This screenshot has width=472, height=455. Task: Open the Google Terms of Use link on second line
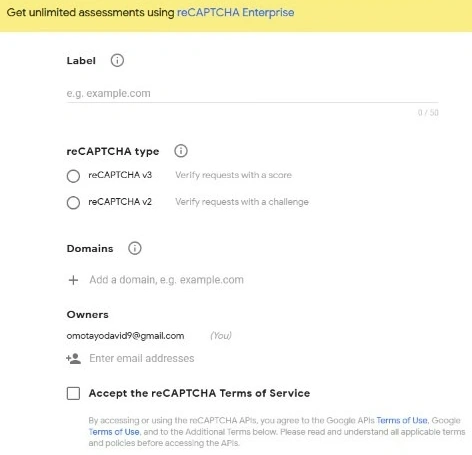click(x=114, y=432)
